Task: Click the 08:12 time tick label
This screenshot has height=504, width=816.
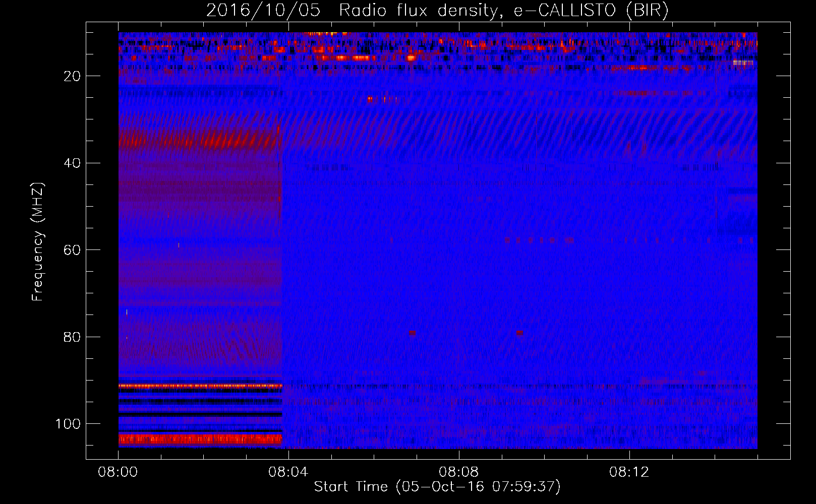Action: pyautogui.click(x=629, y=472)
